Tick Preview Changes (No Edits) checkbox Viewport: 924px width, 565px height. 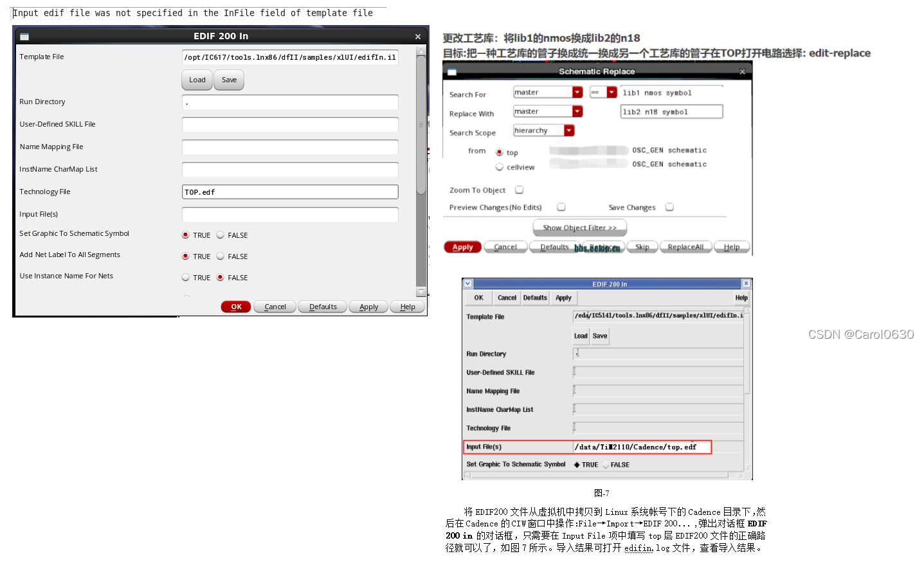pos(561,207)
